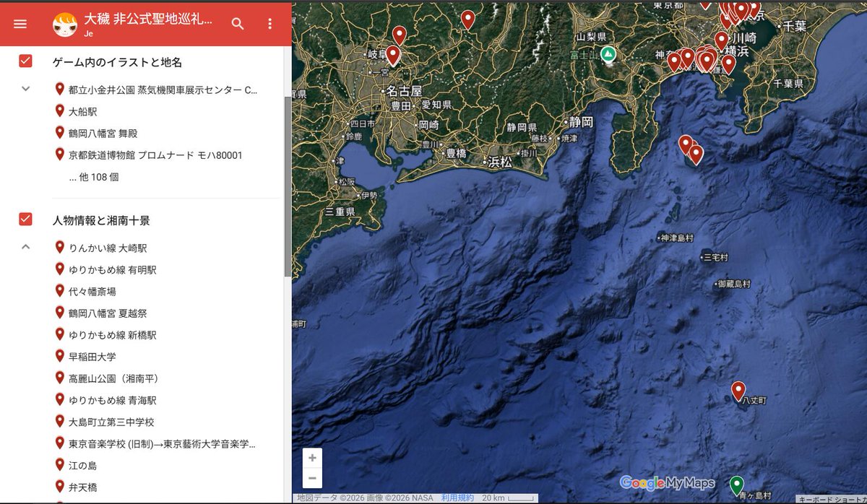Zoom out with the minus button
The image size is (867, 504).
pos(312,478)
